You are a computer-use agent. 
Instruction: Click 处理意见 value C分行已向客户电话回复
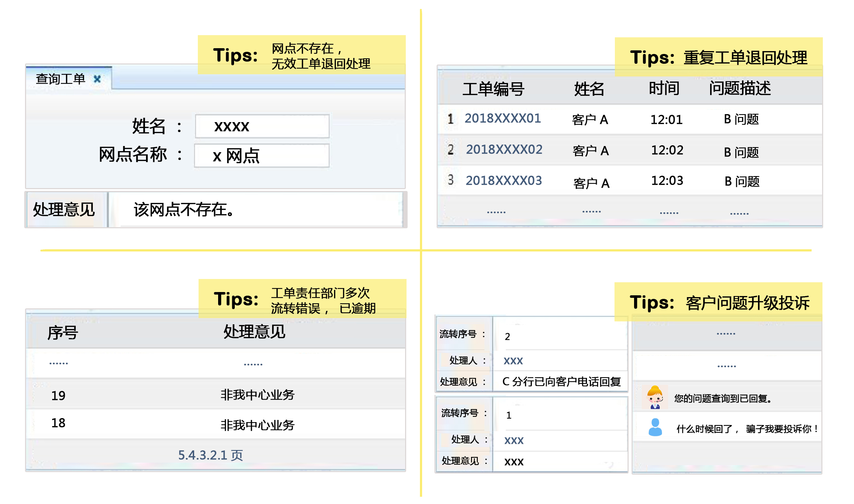[561, 382]
